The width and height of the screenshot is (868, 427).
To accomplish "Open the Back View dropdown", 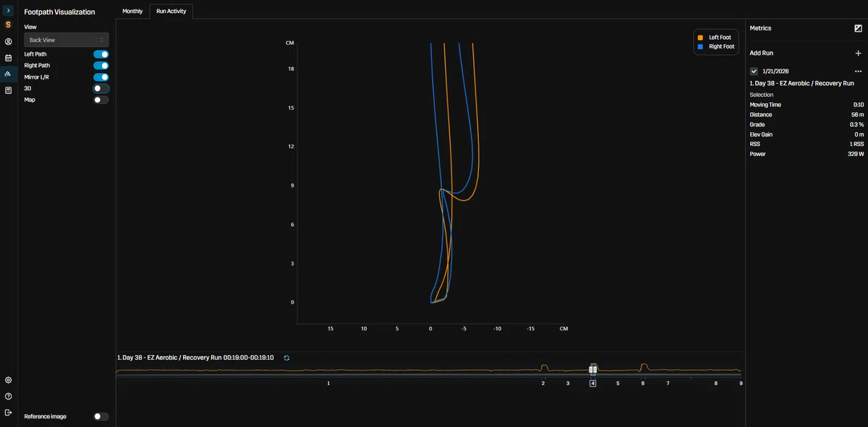I will [67, 40].
